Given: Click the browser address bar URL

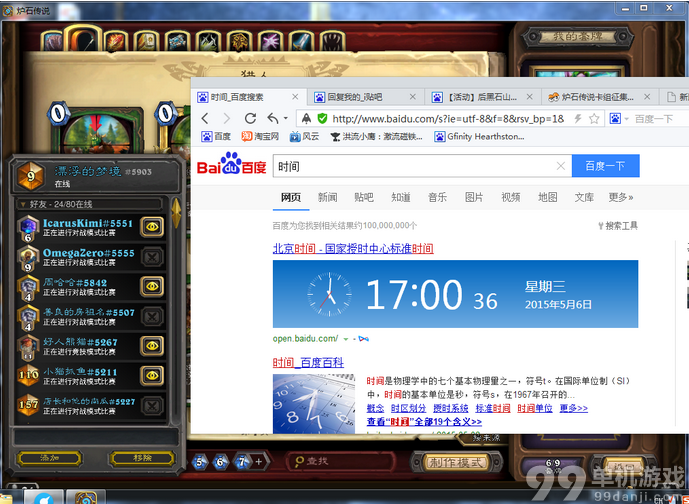Looking at the screenshot, I should point(448,119).
